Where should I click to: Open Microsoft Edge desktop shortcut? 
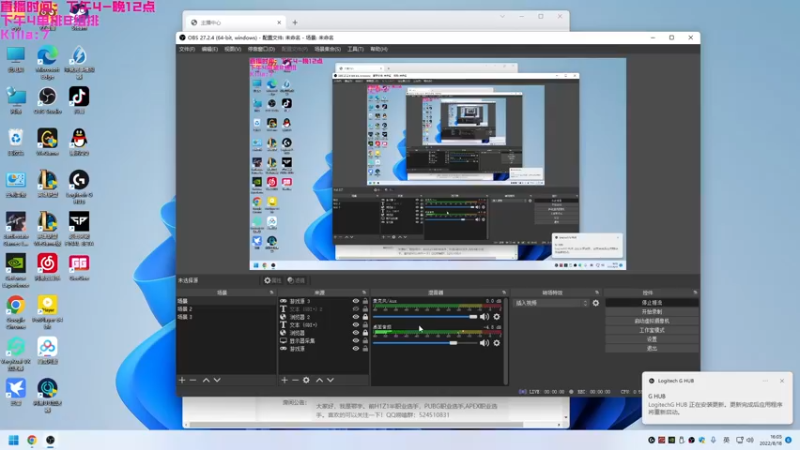coord(47,61)
